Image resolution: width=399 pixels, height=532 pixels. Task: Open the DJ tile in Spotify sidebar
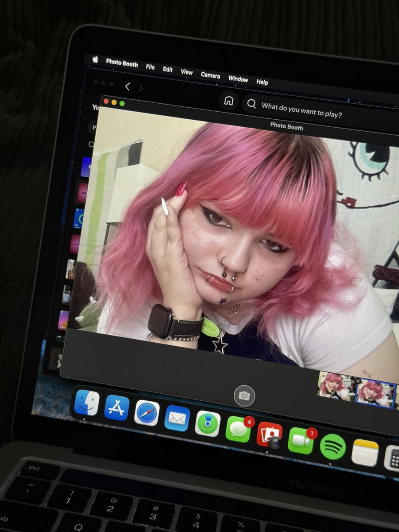pos(79,218)
